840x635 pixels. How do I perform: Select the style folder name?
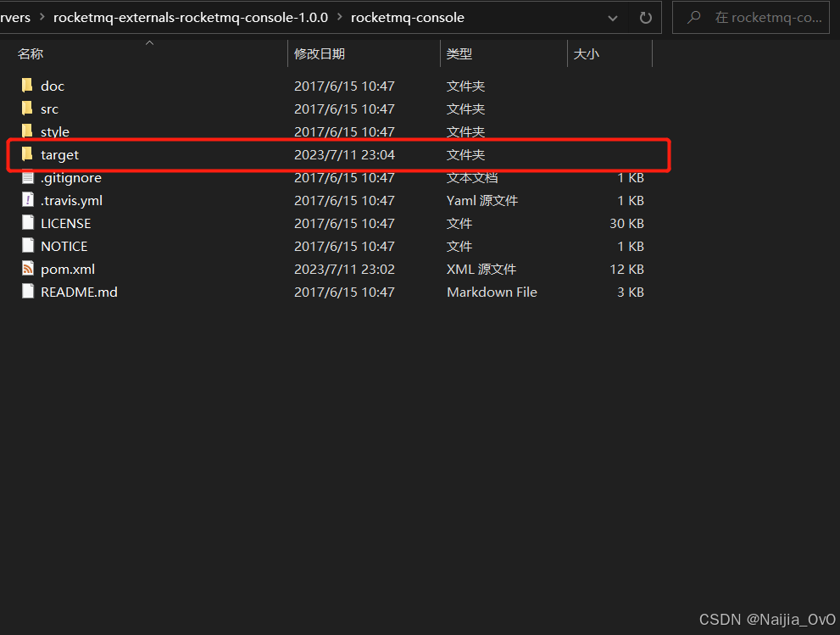coord(55,131)
